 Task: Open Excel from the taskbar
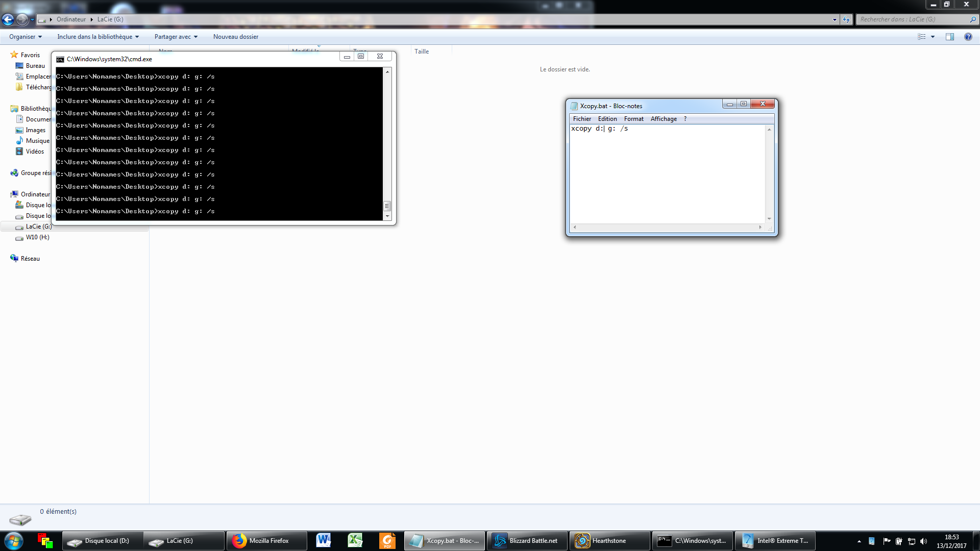[355, 541]
